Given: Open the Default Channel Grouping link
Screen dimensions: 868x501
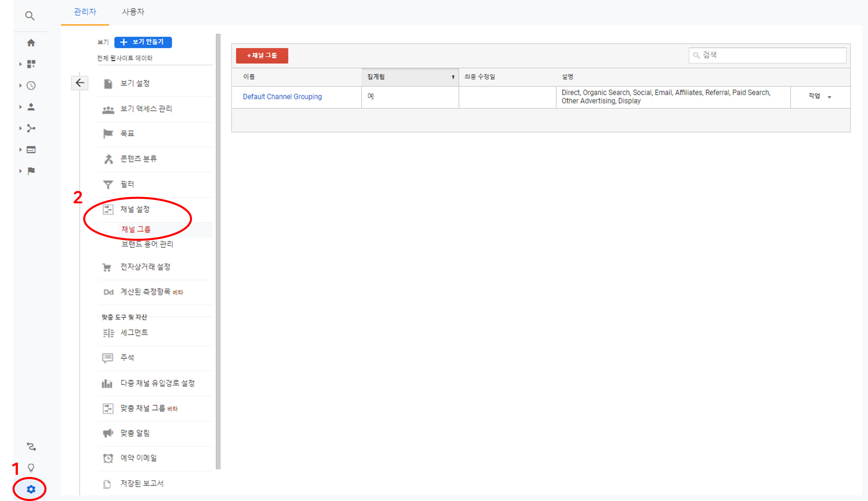Looking at the screenshot, I should (x=282, y=97).
